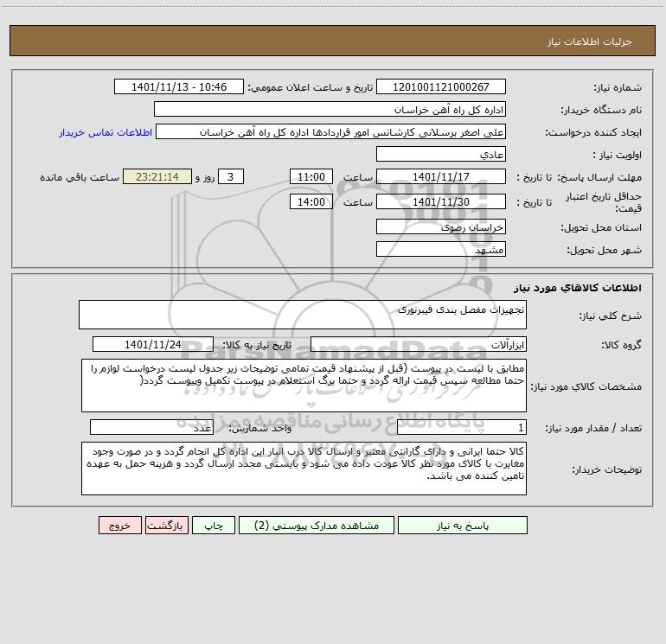The image size is (666, 644).
Task: Click the request creator field علی اصغر برسلانی
Action: (x=330, y=131)
